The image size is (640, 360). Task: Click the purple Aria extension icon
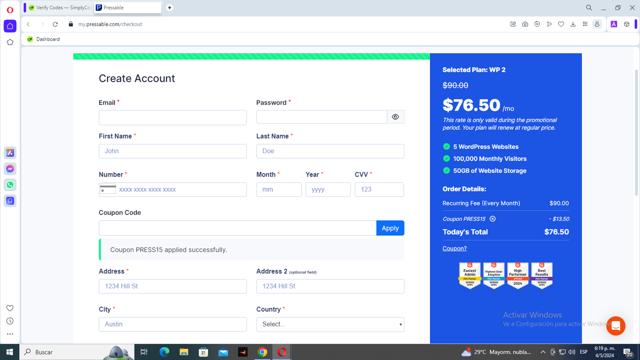(x=613, y=24)
